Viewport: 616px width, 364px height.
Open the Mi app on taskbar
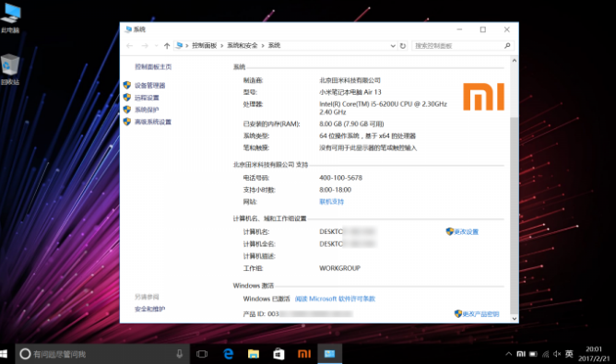point(304,354)
